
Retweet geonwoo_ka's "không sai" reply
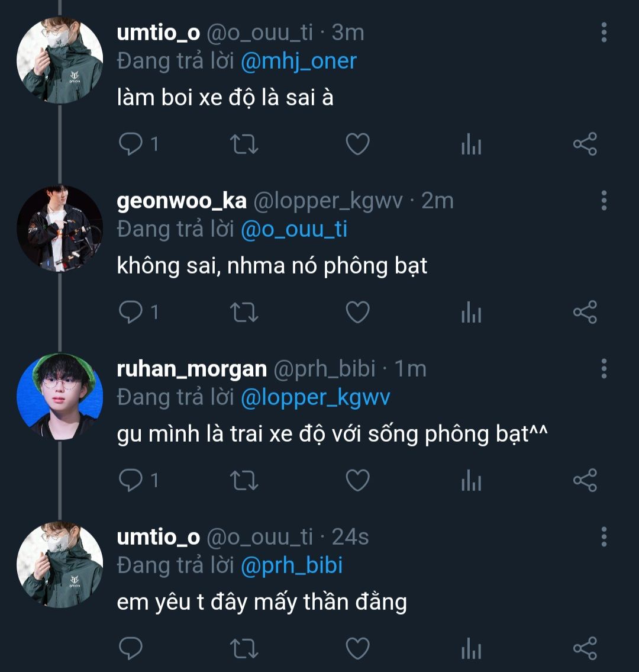tap(244, 313)
